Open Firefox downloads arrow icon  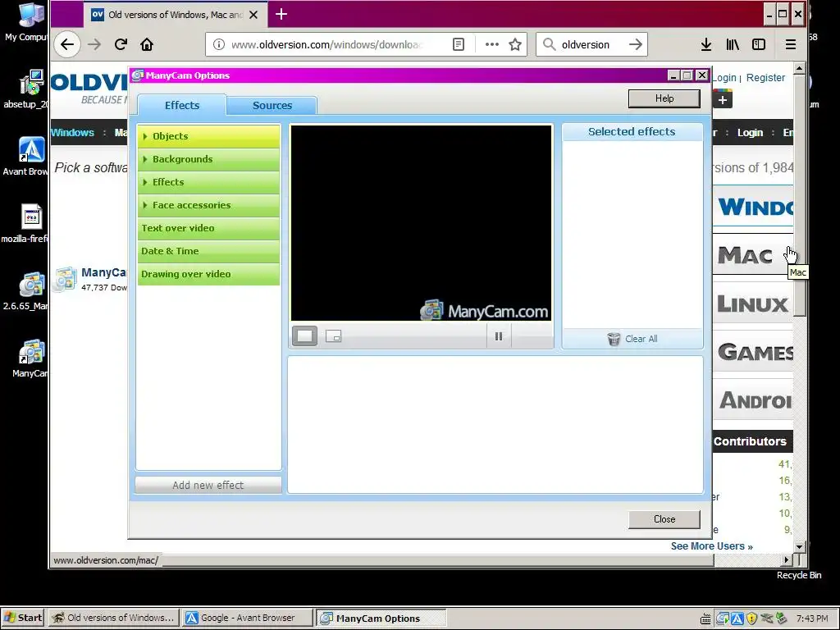tap(706, 44)
